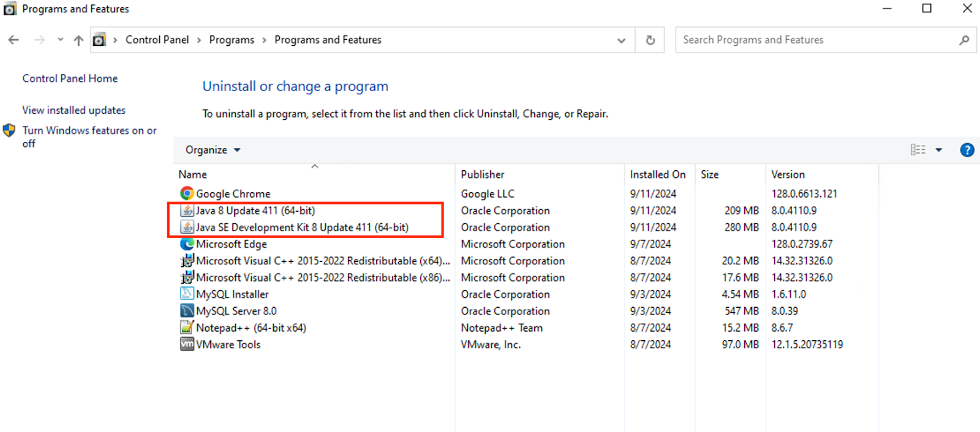Click version 12.1.5.20735119 cell

pyautogui.click(x=807, y=344)
